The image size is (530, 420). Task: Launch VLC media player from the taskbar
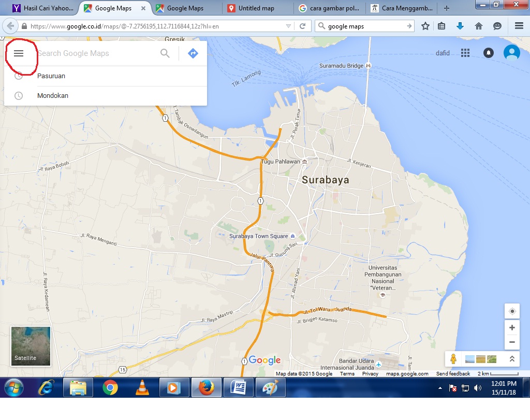(142, 387)
